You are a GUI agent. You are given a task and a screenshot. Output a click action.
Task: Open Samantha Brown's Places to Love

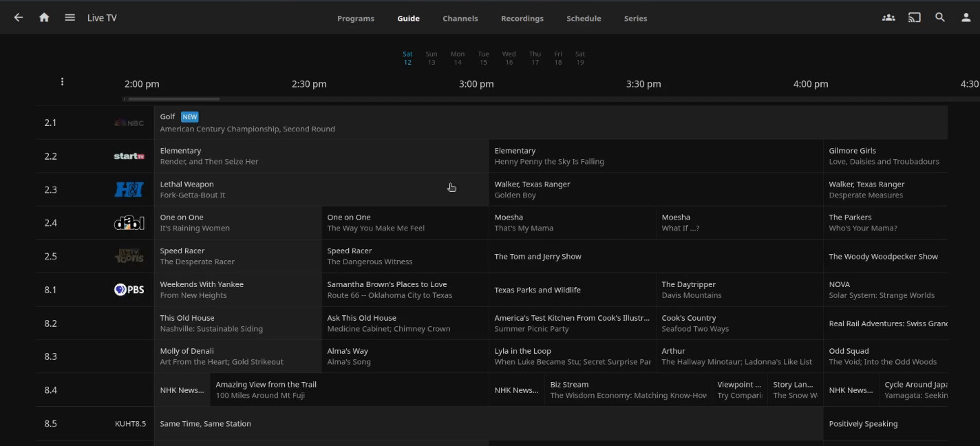[405, 290]
